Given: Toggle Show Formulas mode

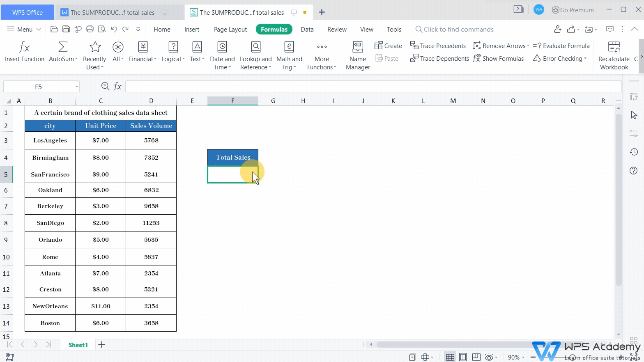Looking at the screenshot, I should [x=498, y=59].
